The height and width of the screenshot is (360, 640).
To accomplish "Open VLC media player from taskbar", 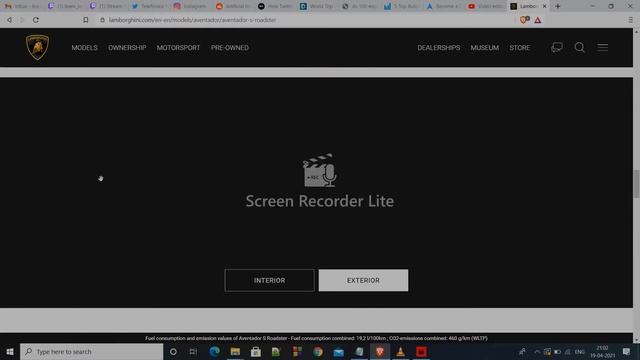I will pyautogui.click(x=400, y=351).
